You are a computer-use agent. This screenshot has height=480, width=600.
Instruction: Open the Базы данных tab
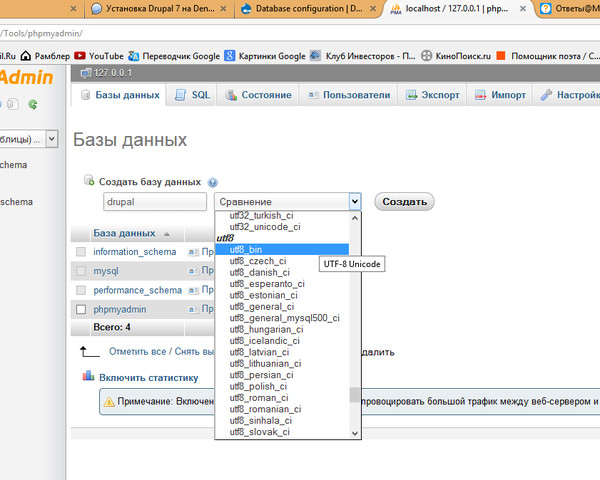(119, 95)
